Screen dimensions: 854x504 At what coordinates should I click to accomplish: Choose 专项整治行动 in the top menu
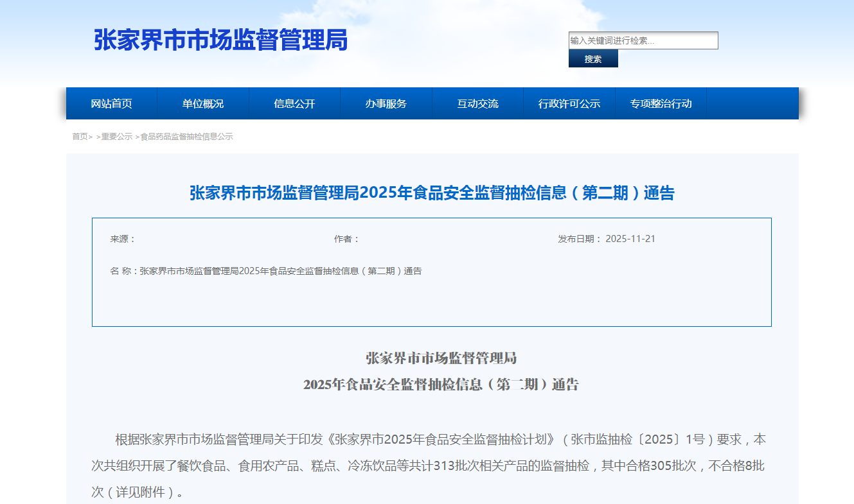(661, 103)
